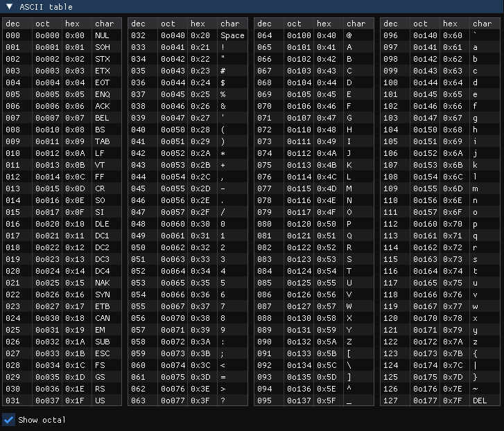504x431 pixels.
Task: Click the hex value 0x41 cell
Action: 327,47
